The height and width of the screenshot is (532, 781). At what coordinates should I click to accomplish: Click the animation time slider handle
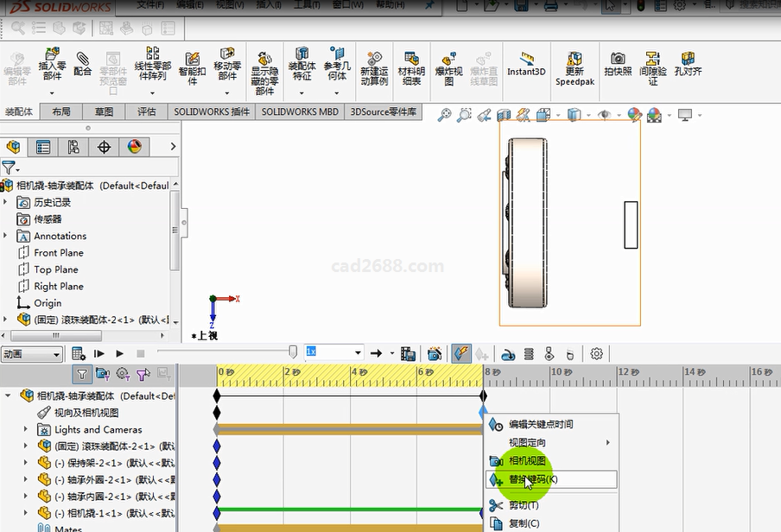tap(293, 352)
